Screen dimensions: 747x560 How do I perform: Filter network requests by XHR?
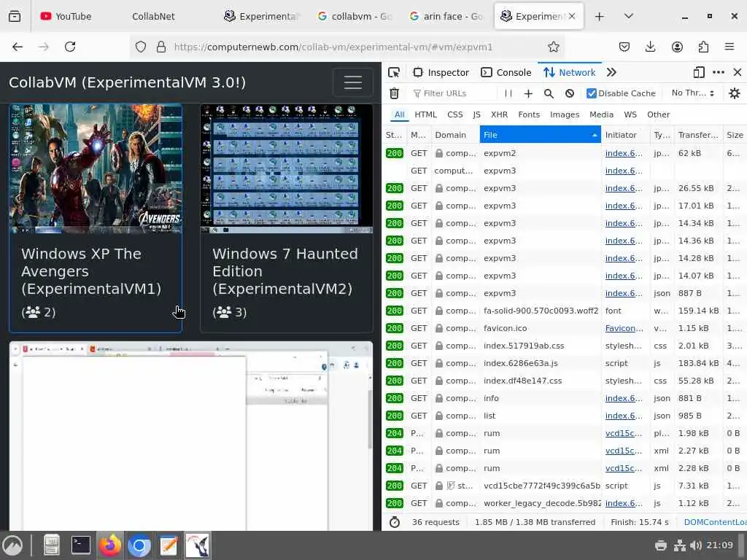[x=499, y=114]
